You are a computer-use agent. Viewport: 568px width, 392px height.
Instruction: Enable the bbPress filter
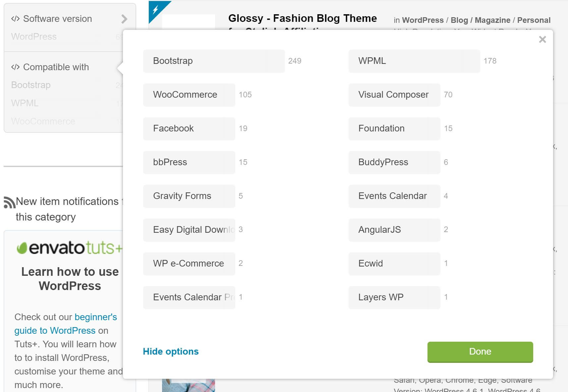tap(189, 162)
